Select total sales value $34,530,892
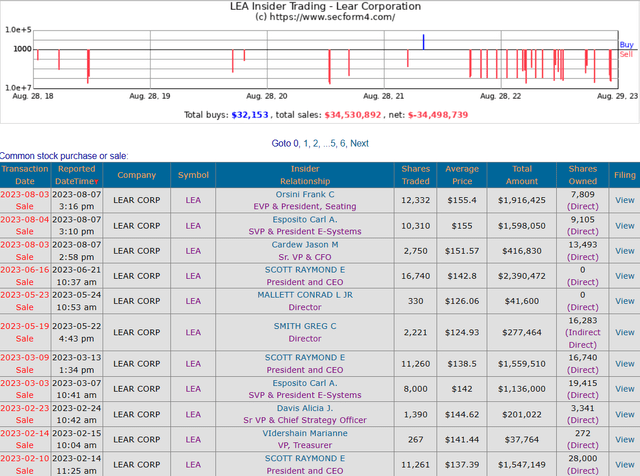Viewport: 640px width, 476px height. tap(353, 115)
